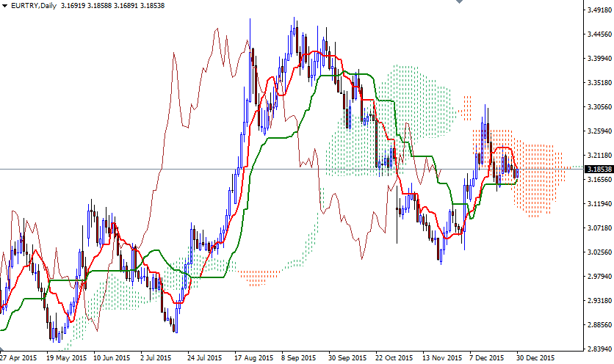
Task: Click the 3.35180 price axis label
Action: click(599, 83)
